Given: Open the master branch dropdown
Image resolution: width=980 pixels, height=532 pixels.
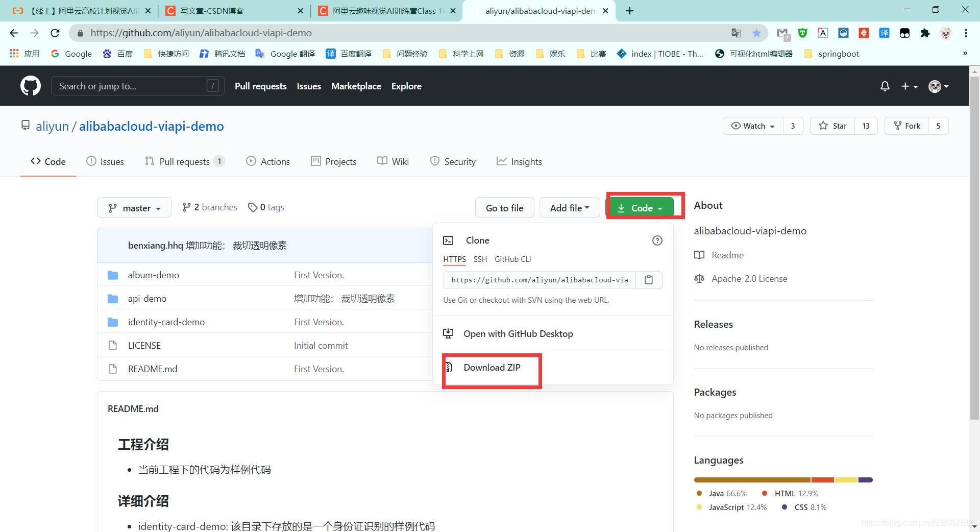Looking at the screenshot, I should coord(134,208).
